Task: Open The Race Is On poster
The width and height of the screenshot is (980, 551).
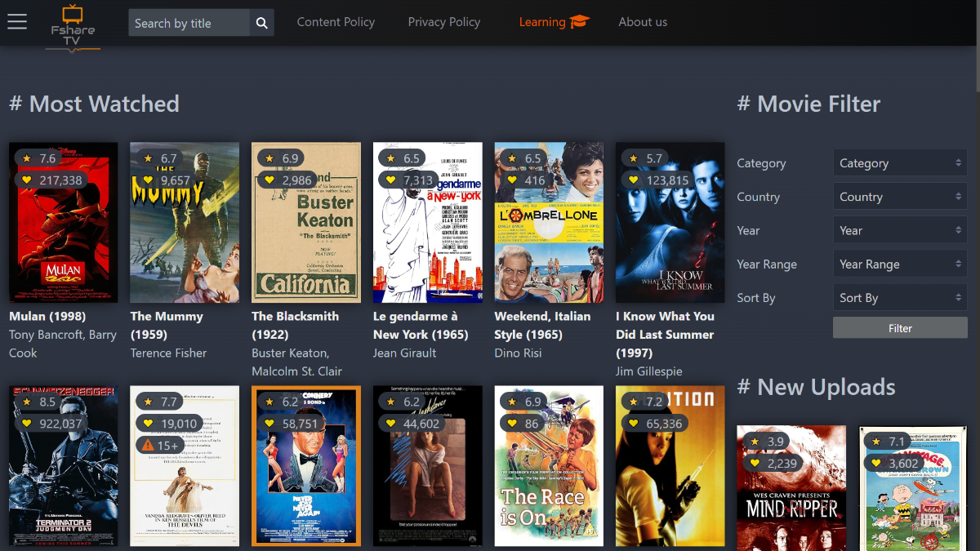Action: 549,465
